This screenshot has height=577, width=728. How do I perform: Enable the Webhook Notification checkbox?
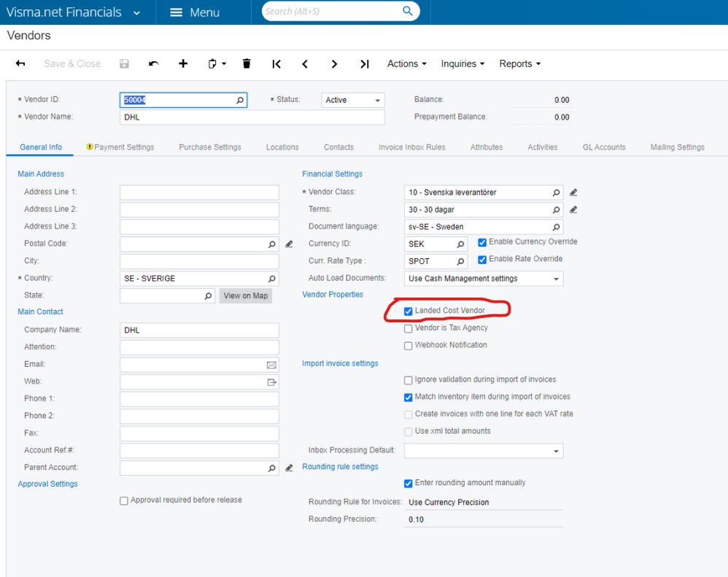408,346
